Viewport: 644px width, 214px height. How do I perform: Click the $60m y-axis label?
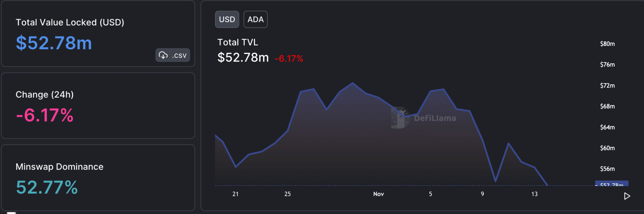(607, 148)
